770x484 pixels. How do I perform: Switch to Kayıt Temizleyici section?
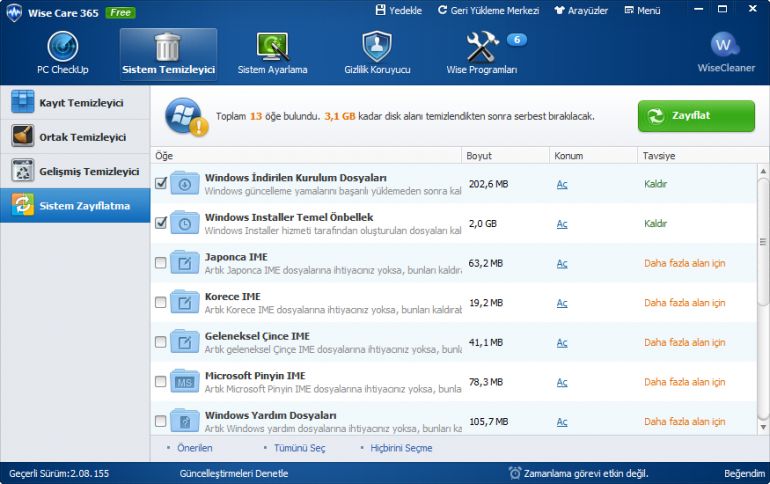pyautogui.click(x=75, y=102)
